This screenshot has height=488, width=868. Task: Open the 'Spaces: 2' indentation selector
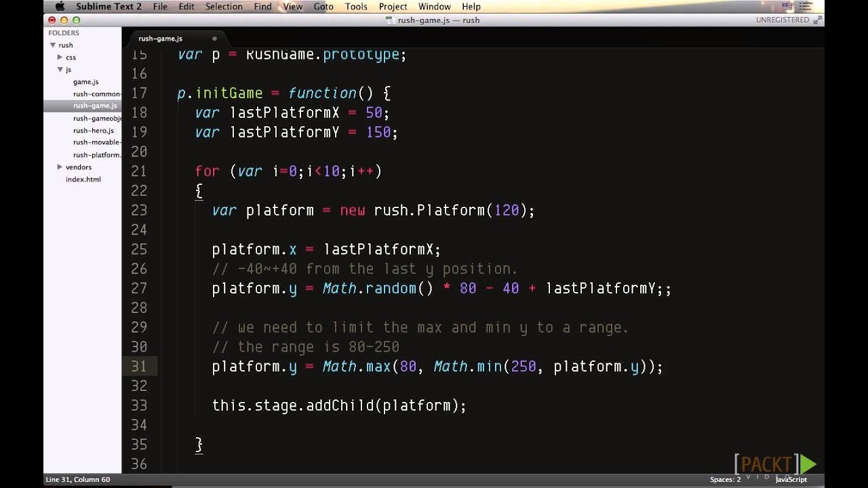tap(726, 479)
